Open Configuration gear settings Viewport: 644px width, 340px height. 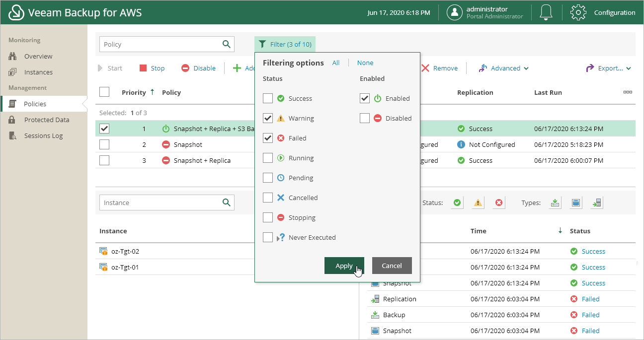click(x=578, y=12)
